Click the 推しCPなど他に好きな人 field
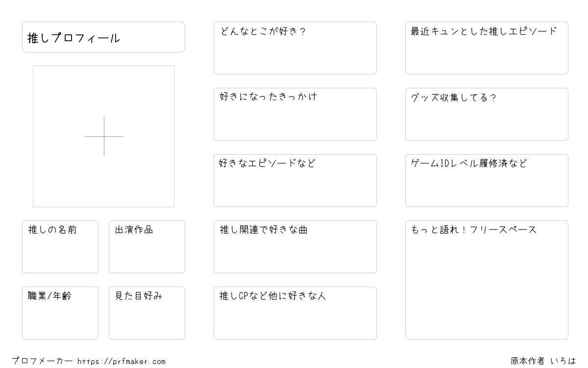 tap(295, 313)
